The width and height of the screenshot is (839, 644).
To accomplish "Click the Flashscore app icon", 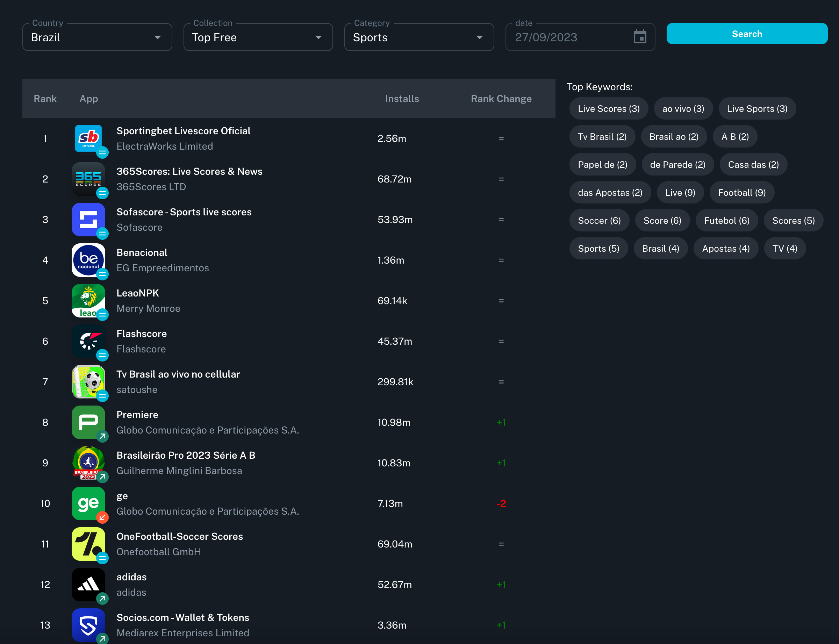I will pyautogui.click(x=88, y=342).
